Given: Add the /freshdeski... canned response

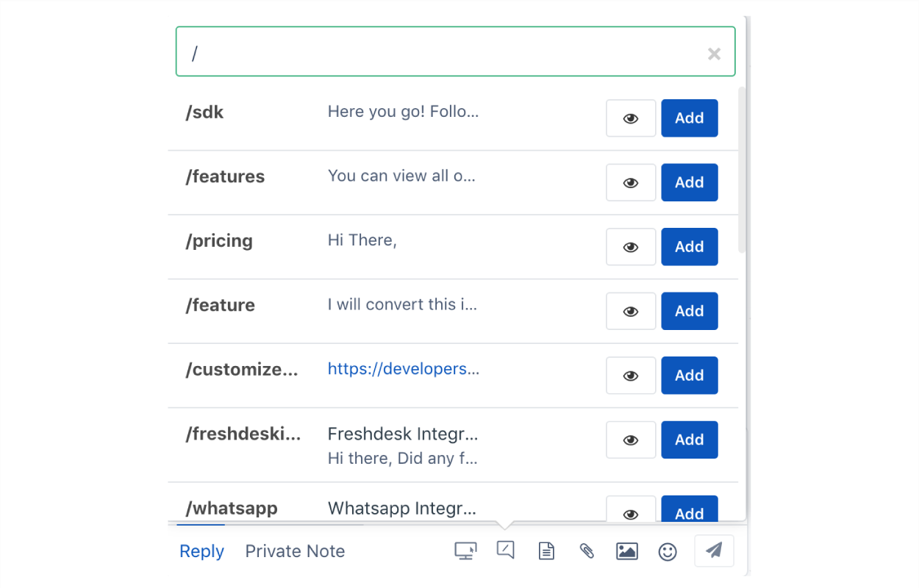Looking at the screenshot, I should [x=689, y=440].
